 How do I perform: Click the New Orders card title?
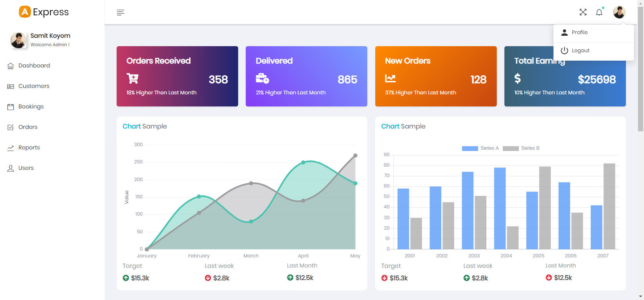point(408,61)
